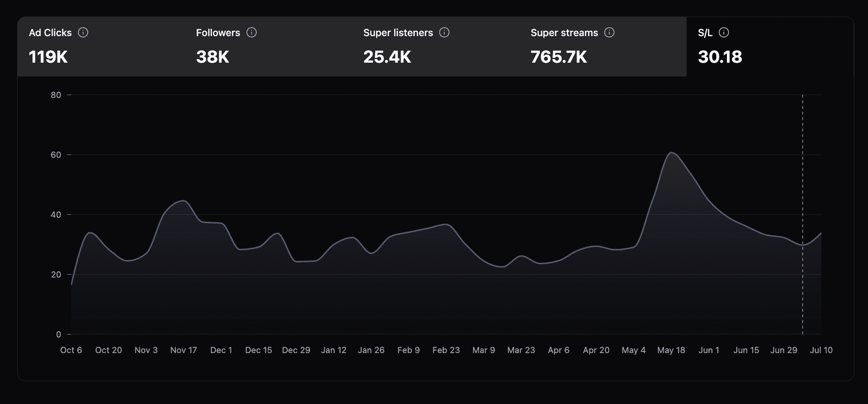Click the Feb 9 x-axis label
Screen dimensions: 868x404
[x=409, y=350]
